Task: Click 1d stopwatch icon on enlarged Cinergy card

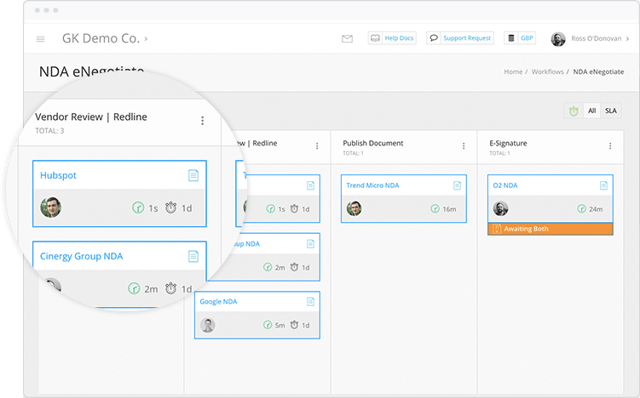Action: (171, 289)
